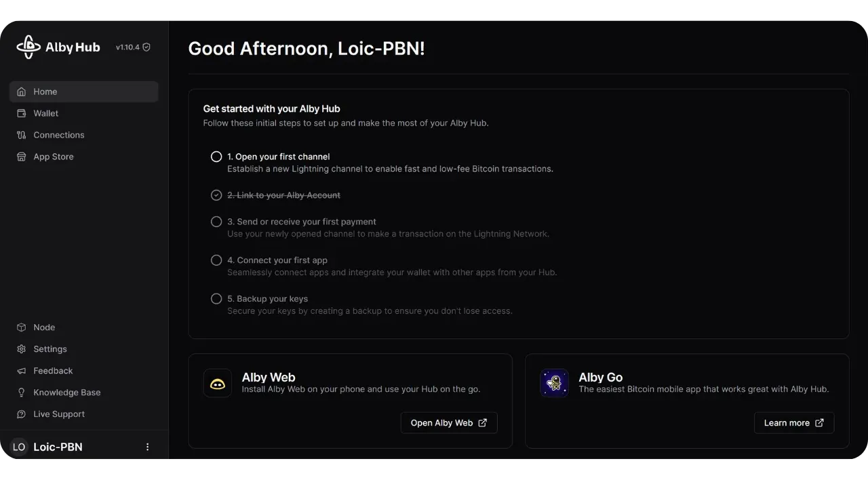Click the Alby Hub logo icon

pos(28,47)
